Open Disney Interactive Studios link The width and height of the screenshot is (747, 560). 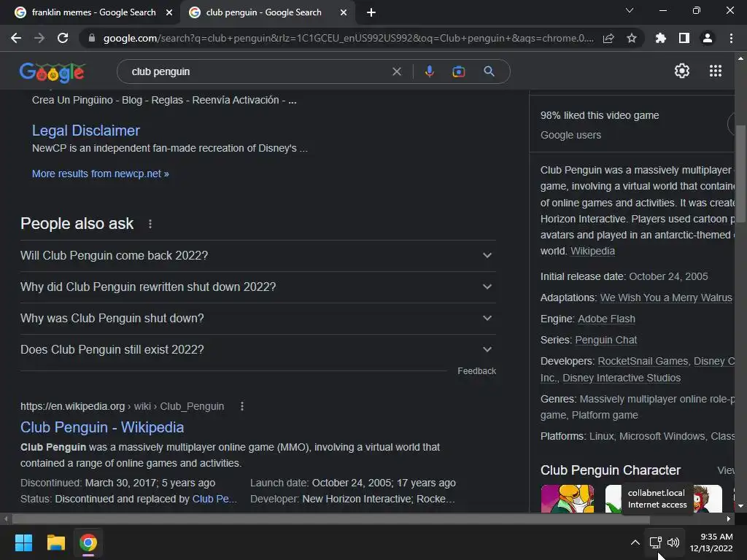point(622,378)
